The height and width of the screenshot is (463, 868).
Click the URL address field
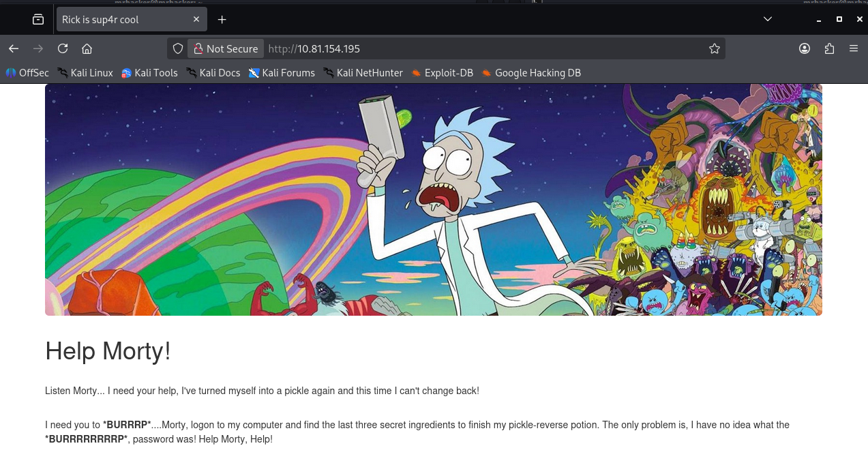point(477,48)
